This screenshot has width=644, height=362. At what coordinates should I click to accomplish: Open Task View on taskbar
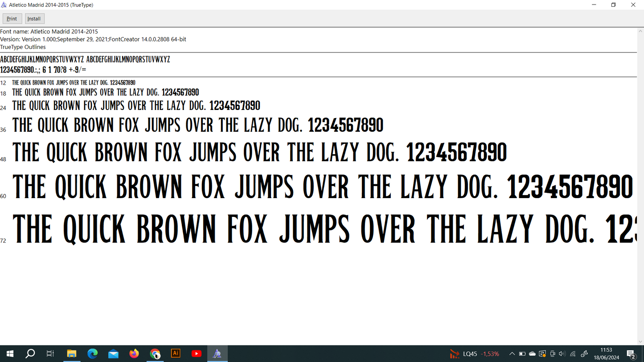[x=50, y=354]
